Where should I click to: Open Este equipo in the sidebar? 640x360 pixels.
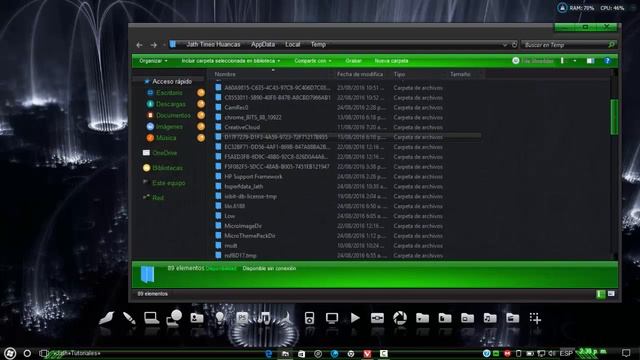point(169,183)
